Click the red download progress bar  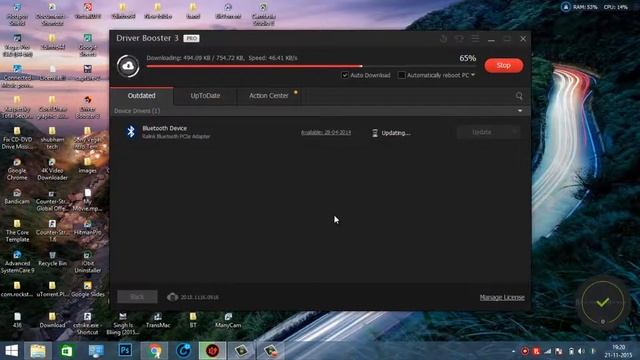pos(254,66)
